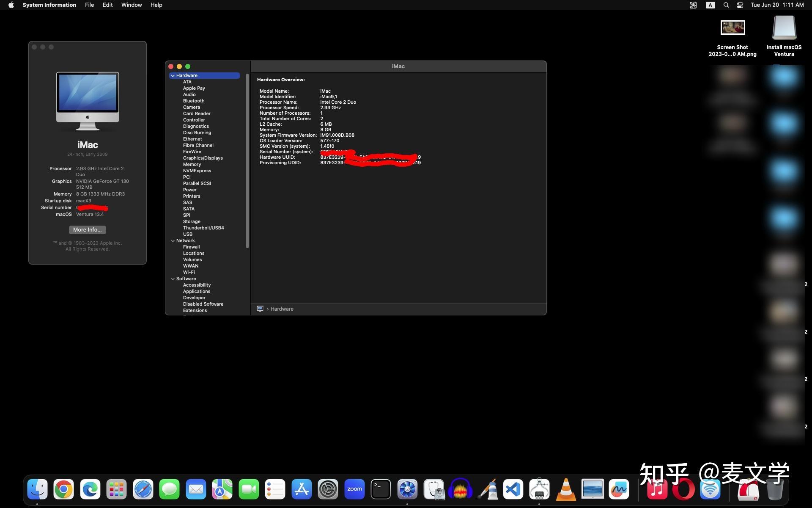Click the More Info... button

click(88, 230)
